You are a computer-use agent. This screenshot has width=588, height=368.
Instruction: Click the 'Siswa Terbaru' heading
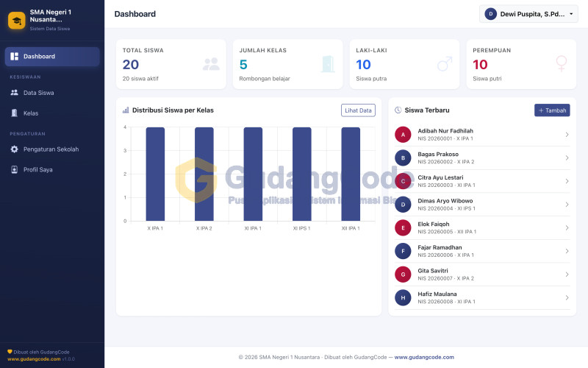tap(427, 110)
